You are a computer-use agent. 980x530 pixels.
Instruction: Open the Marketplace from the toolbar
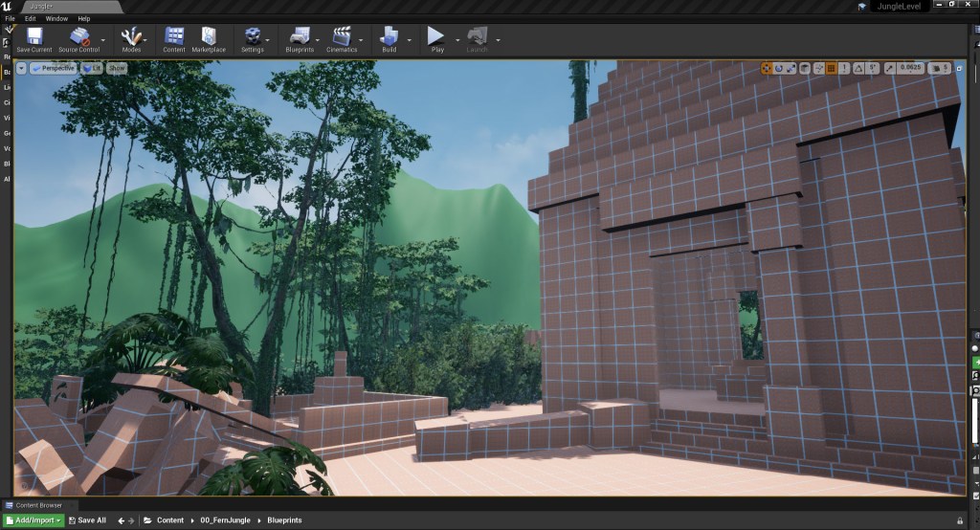point(209,38)
